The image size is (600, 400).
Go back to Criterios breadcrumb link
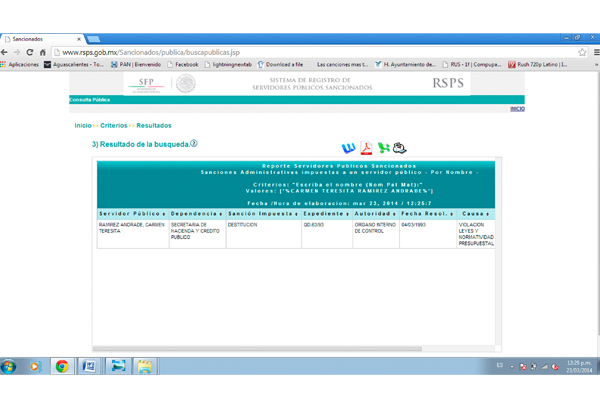(x=114, y=126)
